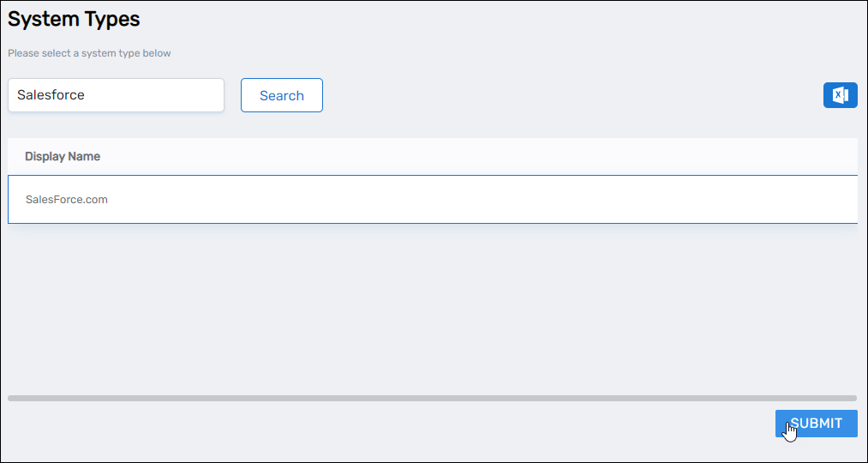Click the empty area below the results table
The height and width of the screenshot is (463, 868).
pyautogui.click(x=428, y=309)
